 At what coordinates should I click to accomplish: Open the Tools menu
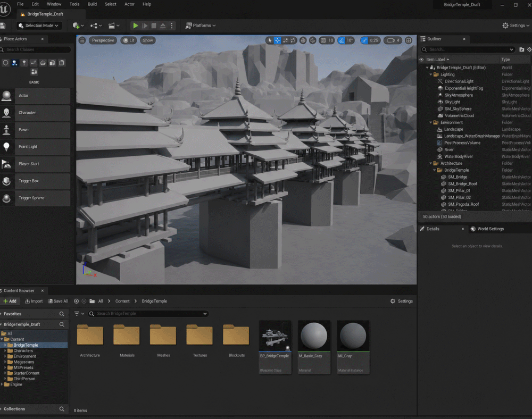pos(74,4)
